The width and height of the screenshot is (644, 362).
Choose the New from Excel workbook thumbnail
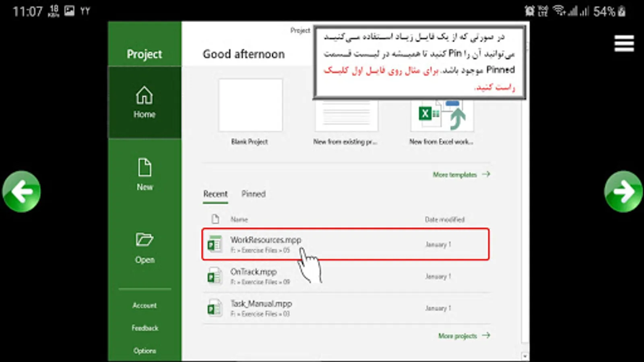click(x=442, y=115)
